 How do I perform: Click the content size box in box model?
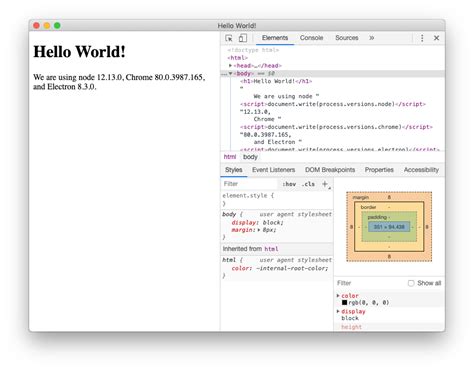tap(389, 227)
